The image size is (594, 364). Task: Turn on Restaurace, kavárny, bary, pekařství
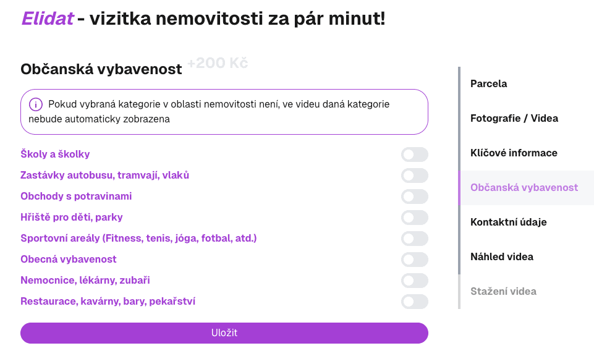(x=414, y=302)
